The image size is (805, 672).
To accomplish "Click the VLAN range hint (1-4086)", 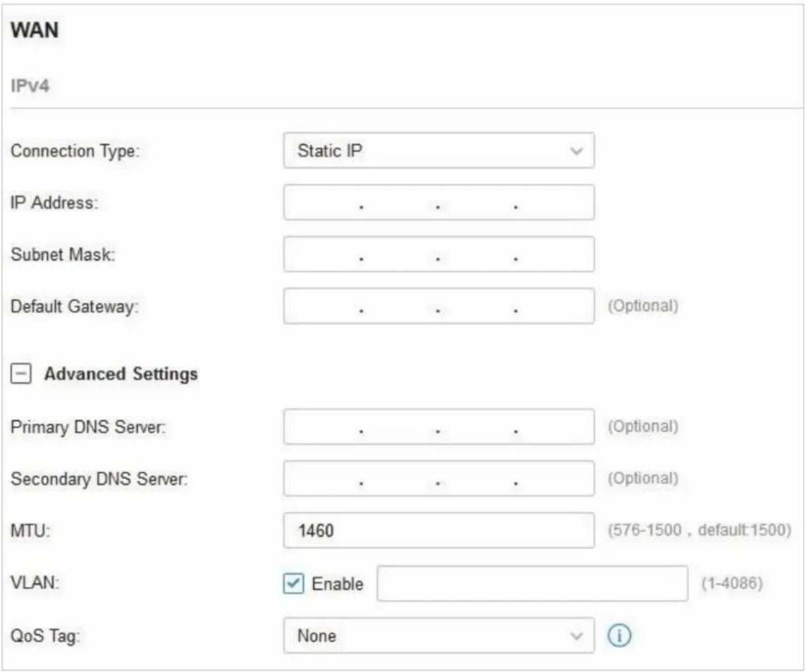I will 731,583.
